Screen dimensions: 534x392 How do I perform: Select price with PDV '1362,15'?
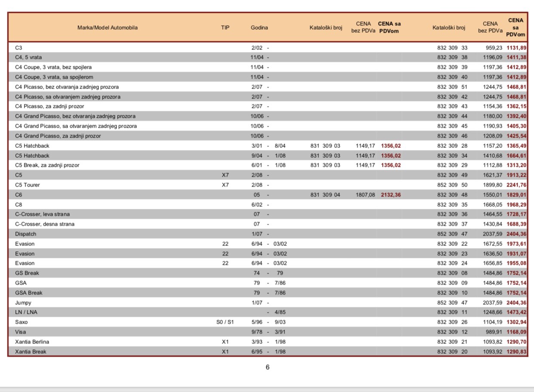click(517, 106)
